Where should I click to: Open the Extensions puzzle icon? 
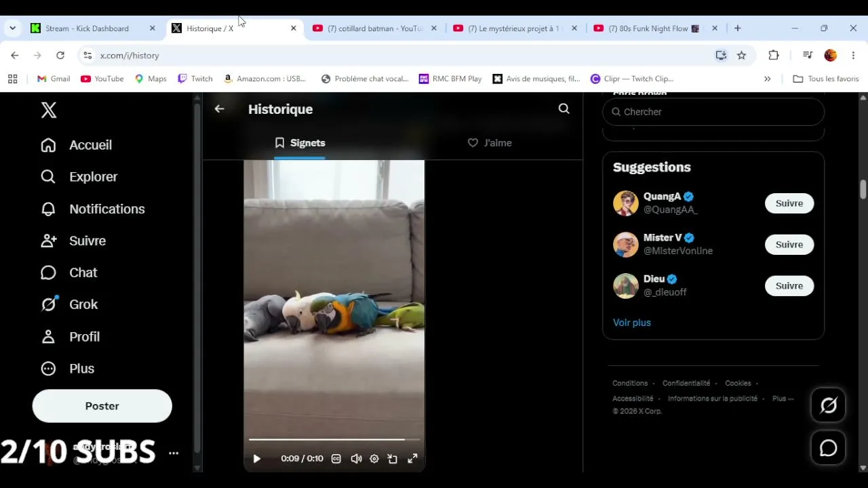[x=774, y=56]
